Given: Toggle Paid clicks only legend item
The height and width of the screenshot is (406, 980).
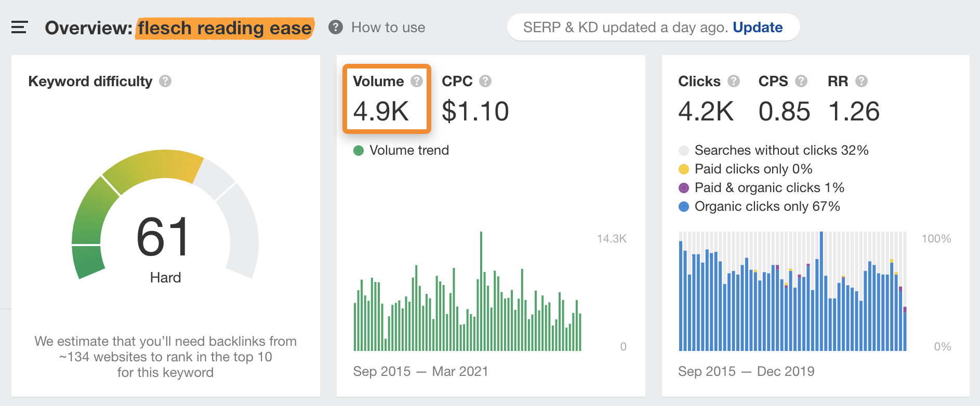Looking at the screenshot, I should 684,169.
